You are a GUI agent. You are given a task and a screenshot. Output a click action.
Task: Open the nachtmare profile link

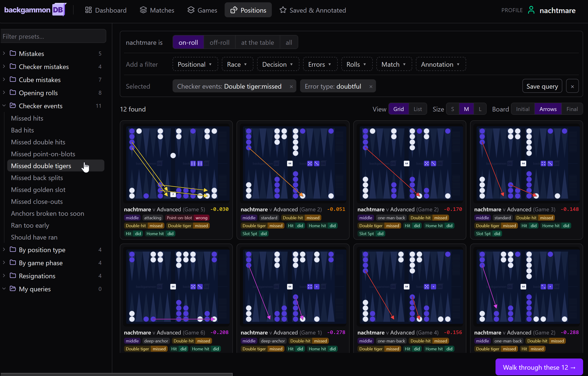[557, 10]
